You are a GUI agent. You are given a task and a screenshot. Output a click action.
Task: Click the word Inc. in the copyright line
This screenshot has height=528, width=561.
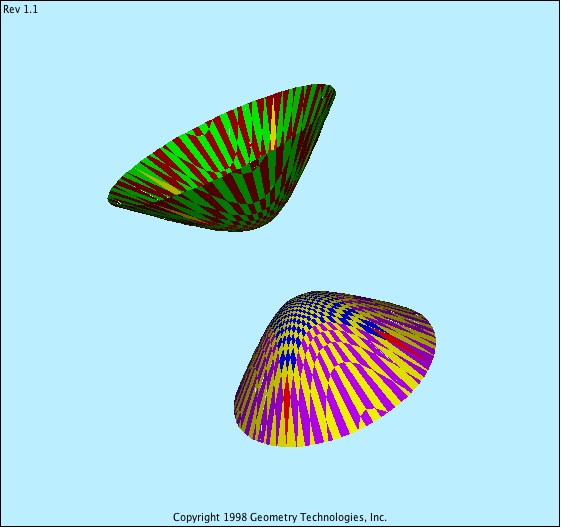378,517
